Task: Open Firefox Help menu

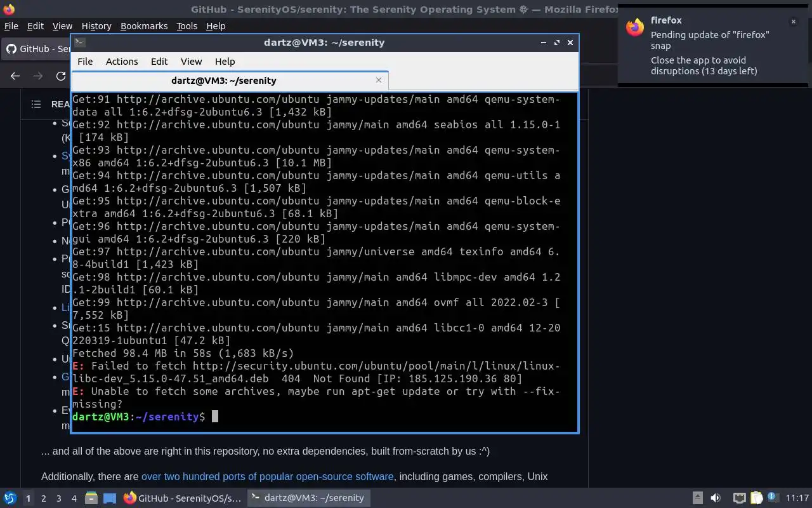Action: pyautogui.click(x=216, y=26)
